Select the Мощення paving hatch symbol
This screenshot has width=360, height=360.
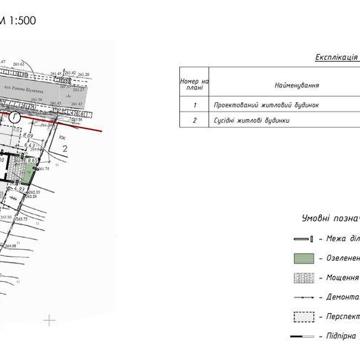[304, 278]
